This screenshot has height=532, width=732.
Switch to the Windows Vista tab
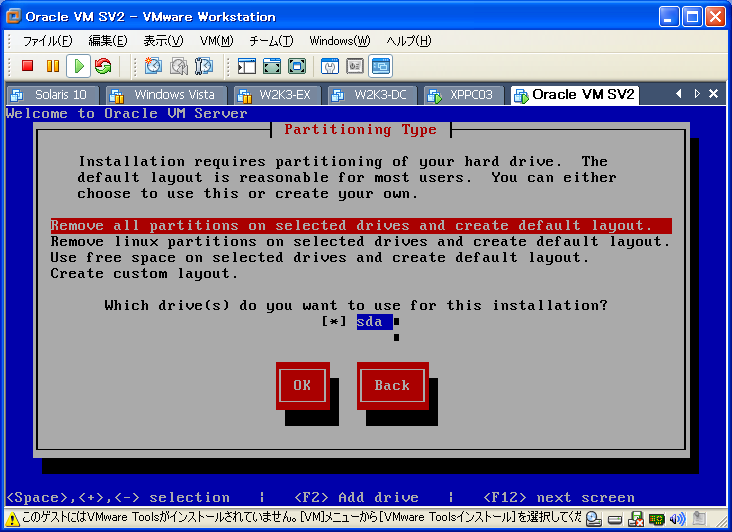(x=167, y=95)
